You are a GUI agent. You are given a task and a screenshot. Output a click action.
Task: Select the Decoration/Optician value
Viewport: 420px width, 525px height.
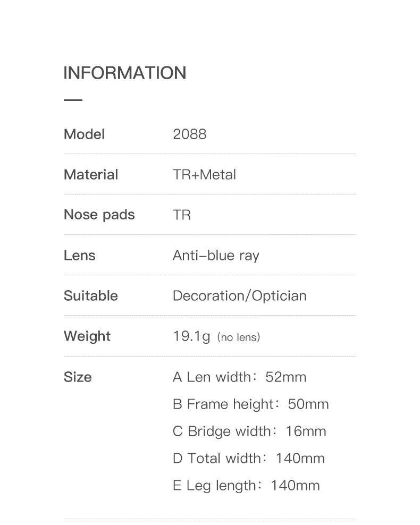[239, 295]
